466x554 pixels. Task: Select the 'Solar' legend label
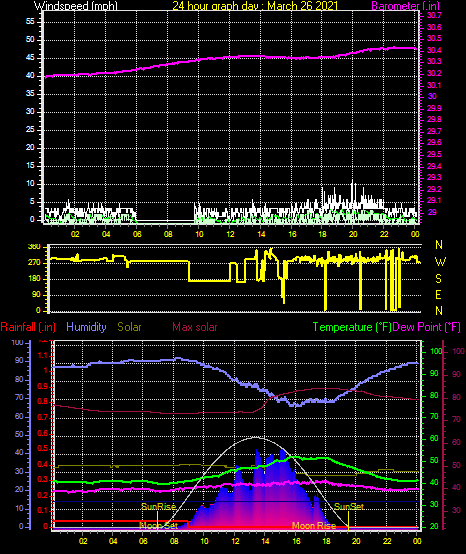coord(129,327)
